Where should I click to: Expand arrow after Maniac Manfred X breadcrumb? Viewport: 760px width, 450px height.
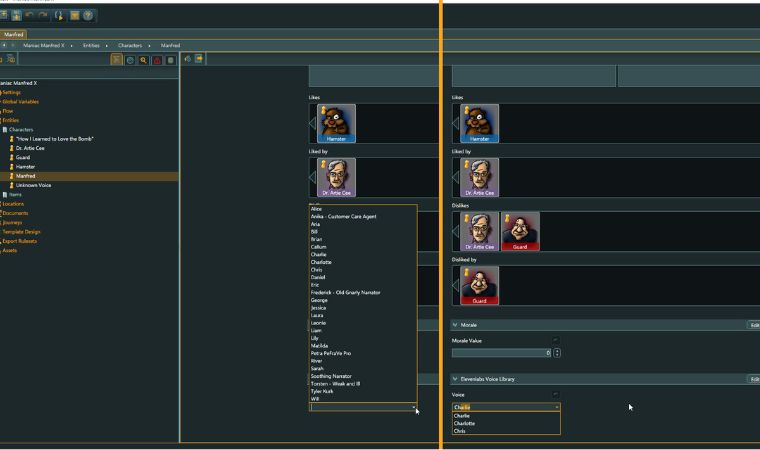pos(71,46)
